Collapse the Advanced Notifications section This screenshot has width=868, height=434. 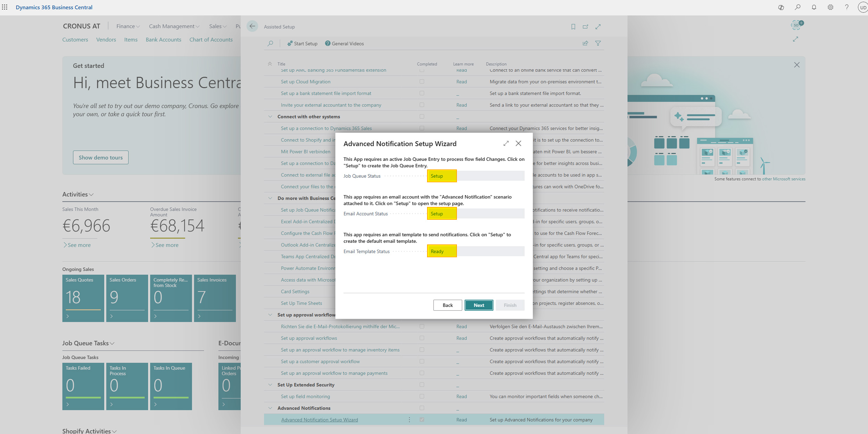click(x=270, y=408)
